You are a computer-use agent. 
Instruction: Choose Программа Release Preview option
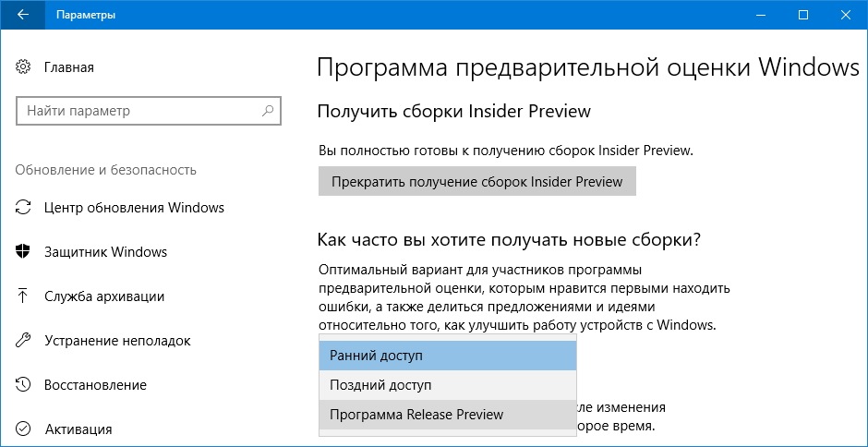tap(447, 415)
